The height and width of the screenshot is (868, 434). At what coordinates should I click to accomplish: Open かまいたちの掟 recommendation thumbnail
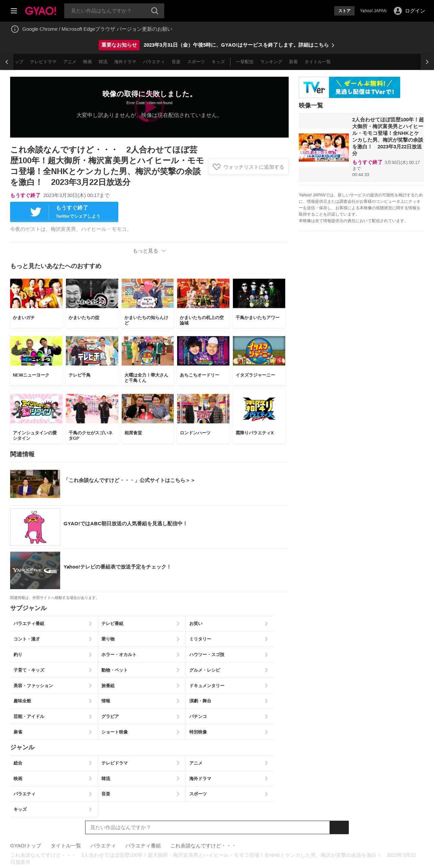[x=92, y=293]
